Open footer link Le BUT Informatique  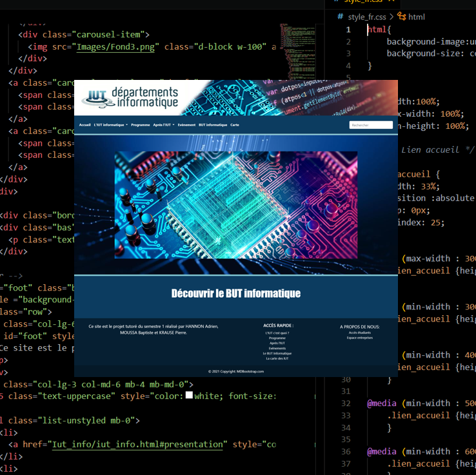click(277, 353)
